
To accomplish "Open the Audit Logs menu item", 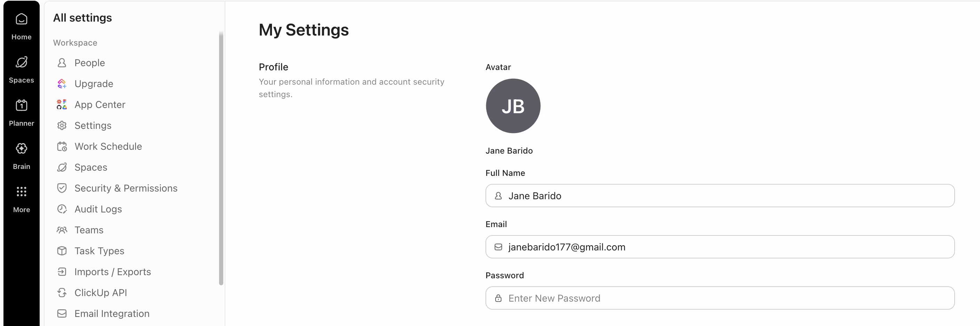I will tap(98, 209).
